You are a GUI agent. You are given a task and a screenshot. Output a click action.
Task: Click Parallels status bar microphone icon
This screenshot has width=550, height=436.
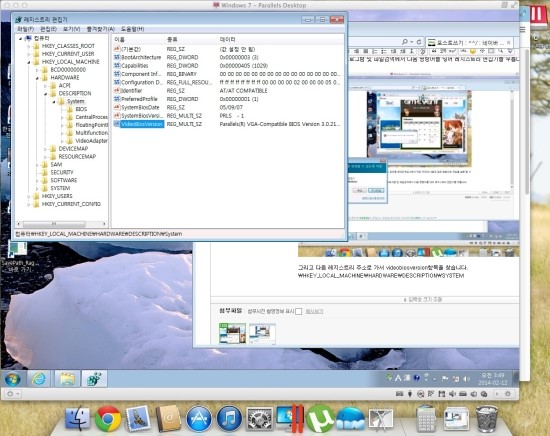[410, 394]
